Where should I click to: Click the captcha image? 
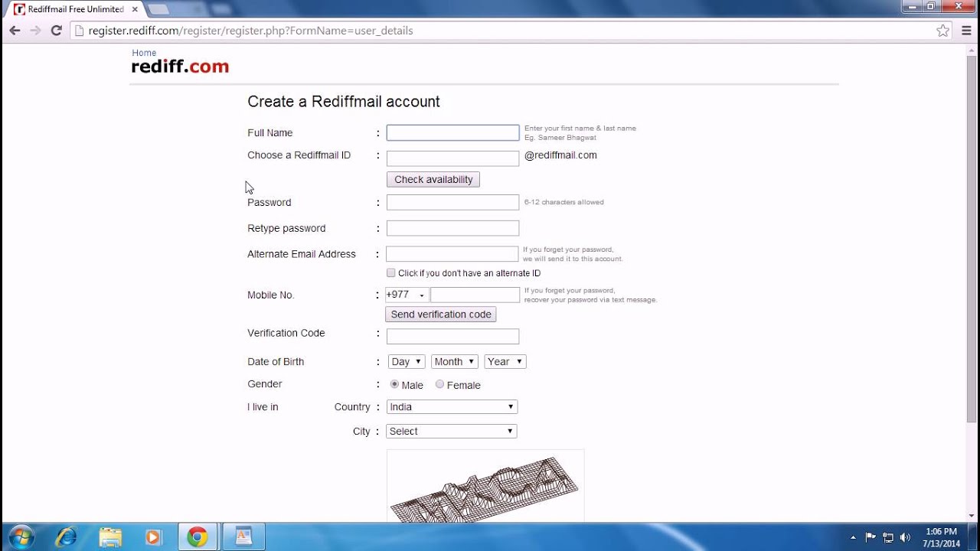(x=485, y=485)
